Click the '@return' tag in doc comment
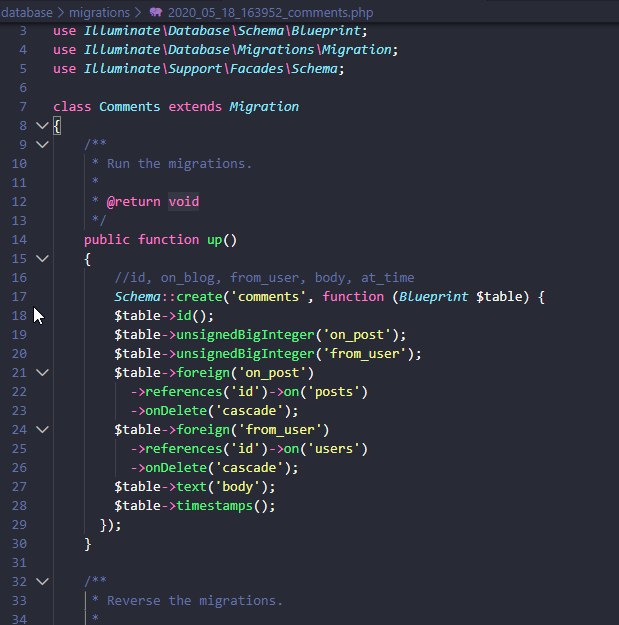 [x=134, y=202]
